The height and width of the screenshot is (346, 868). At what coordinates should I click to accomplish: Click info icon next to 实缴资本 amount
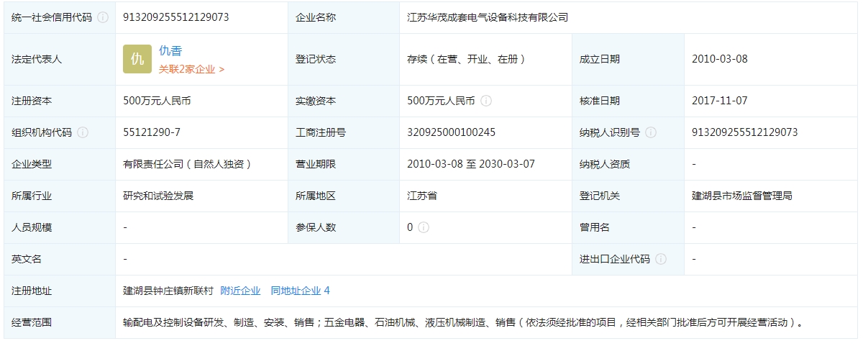click(486, 101)
